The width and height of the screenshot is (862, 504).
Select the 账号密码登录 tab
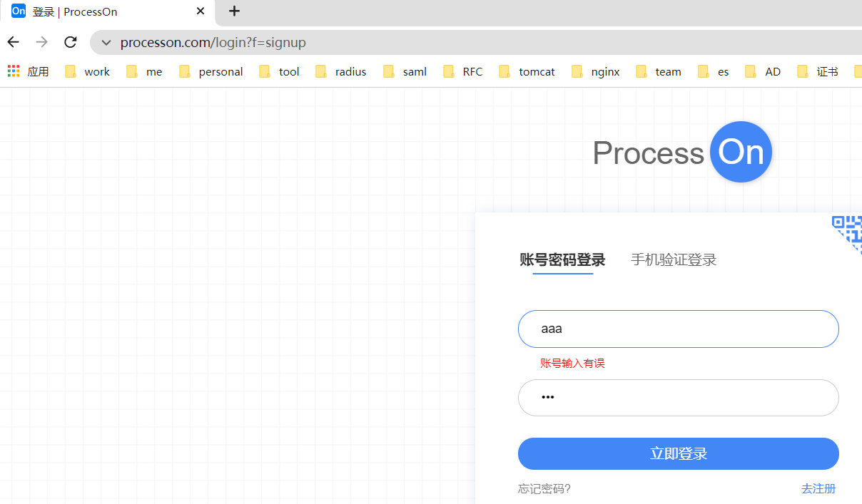[x=562, y=259]
